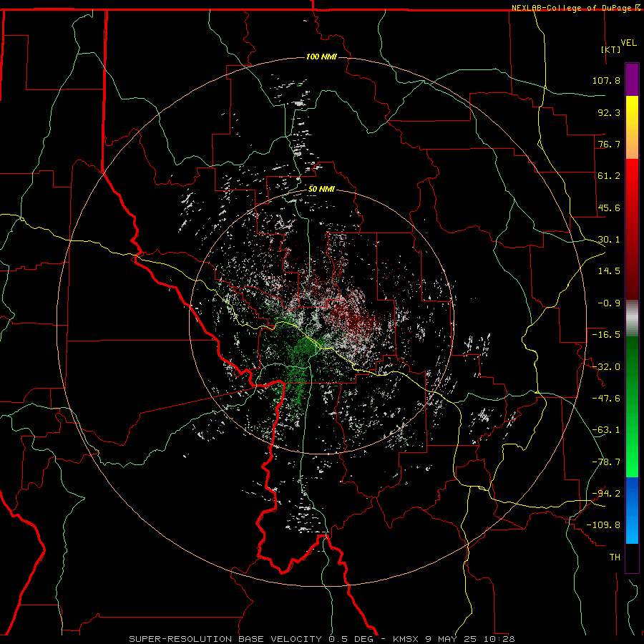Click the 45.6 legend value
644x644 pixels.
[x=609, y=208]
